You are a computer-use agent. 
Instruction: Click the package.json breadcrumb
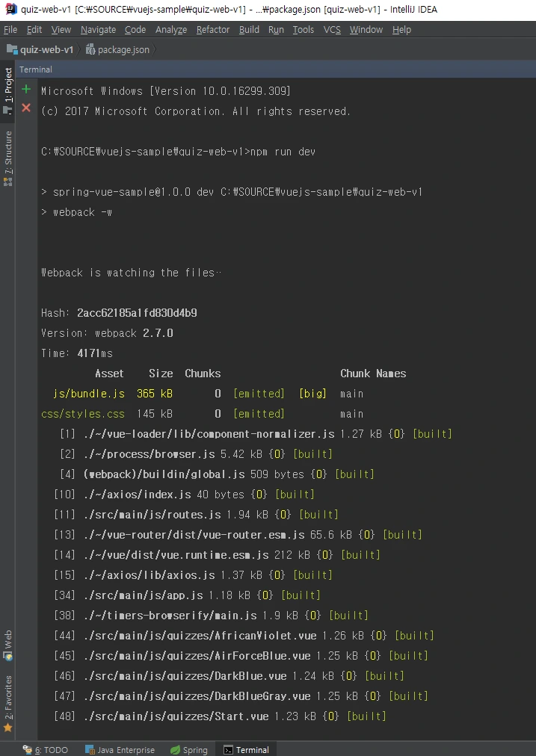coord(117,49)
